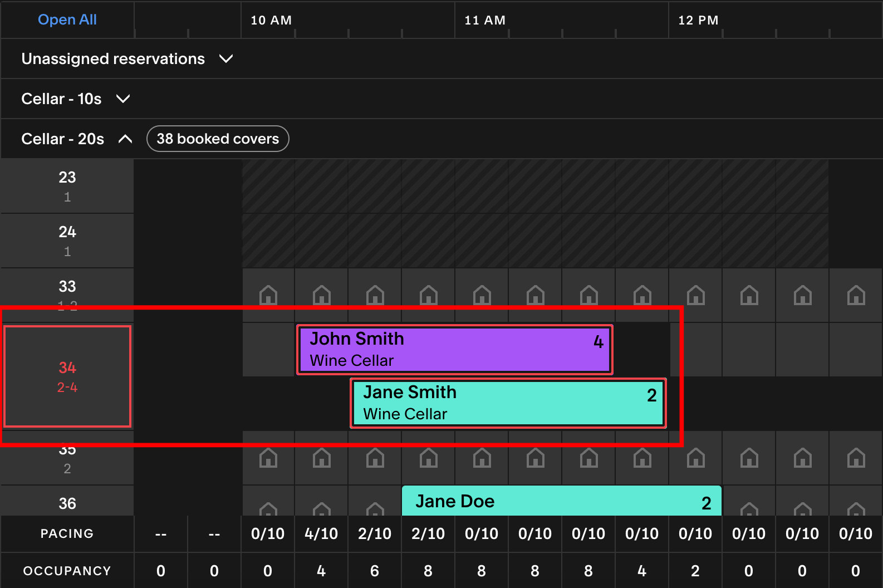Screen dimensions: 883x588
Task: Click house icon for table 35 at 12:30 PM
Action: click(803, 458)
